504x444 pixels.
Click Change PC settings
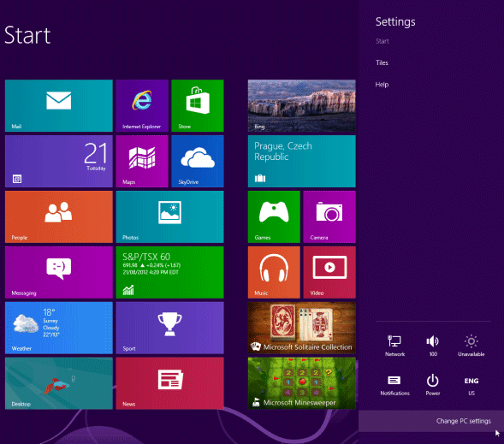click(x=464, y=421)
